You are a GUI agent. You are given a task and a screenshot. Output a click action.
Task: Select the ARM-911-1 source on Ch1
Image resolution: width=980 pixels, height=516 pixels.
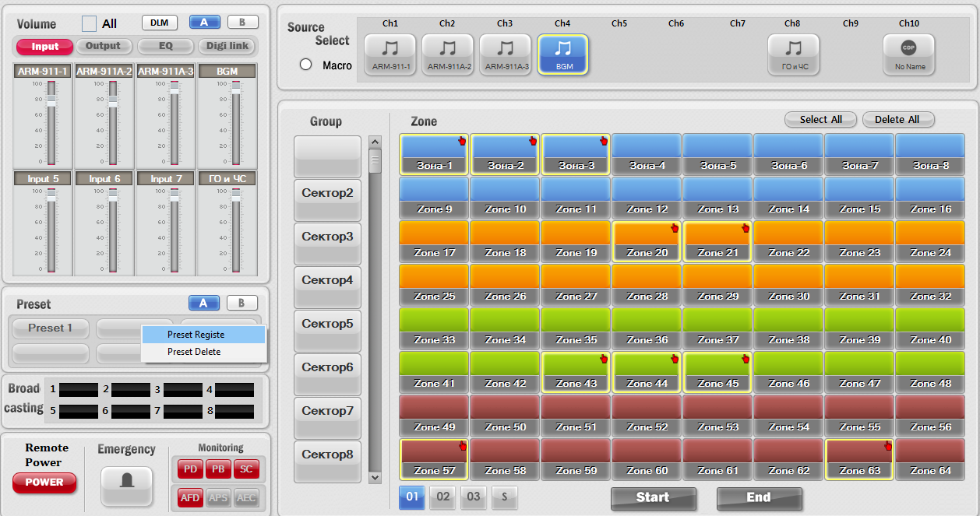click(x=390, y=54)
